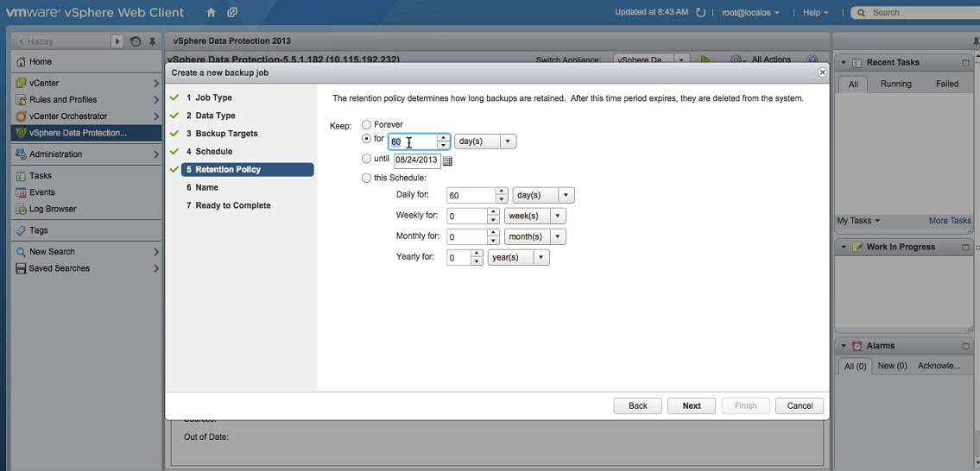Open the My Tasks filter dropdown
Viewport: 980px width, 471px height.
[858, 221]
